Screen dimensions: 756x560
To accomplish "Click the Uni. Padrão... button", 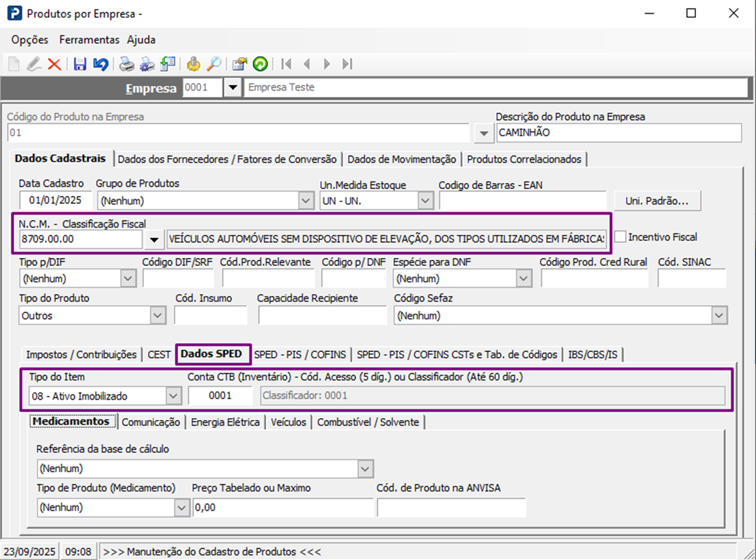I will tap(658, 201).
